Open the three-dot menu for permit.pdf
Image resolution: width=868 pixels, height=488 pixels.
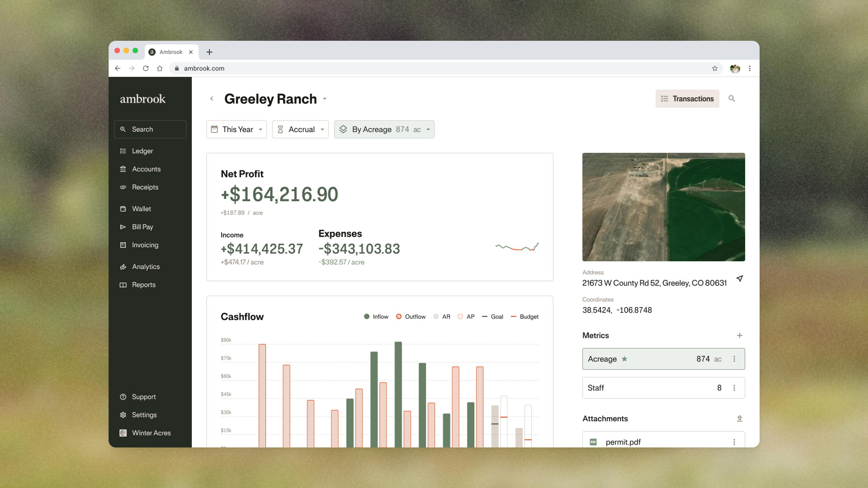[734, 442]
